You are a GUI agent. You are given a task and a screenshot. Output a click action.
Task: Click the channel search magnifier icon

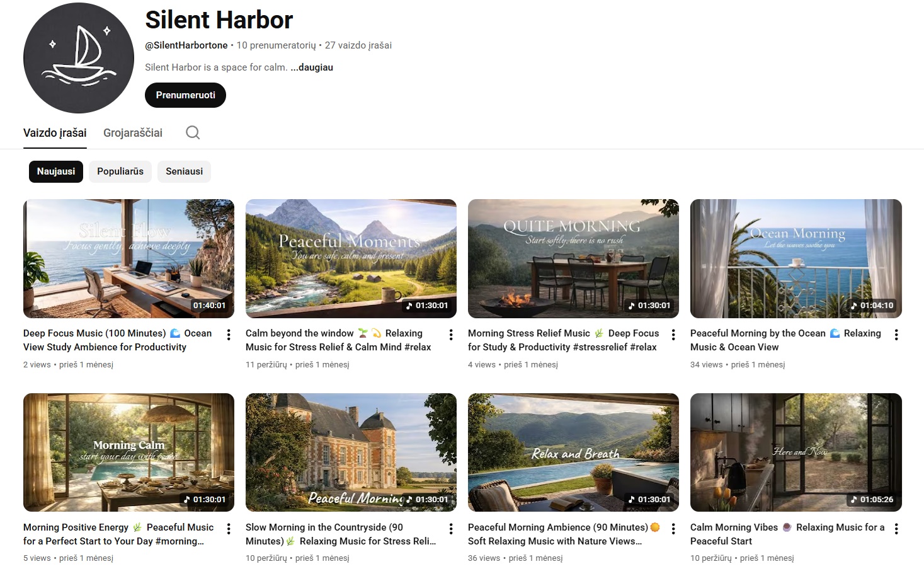tap(193, 132)
